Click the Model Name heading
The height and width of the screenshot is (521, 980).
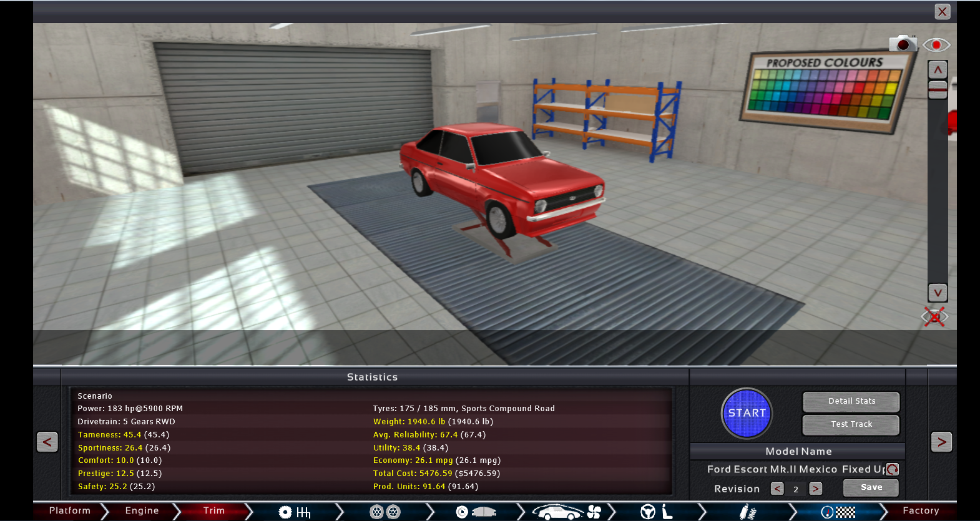pyautogui.click(x=798, y=451)
